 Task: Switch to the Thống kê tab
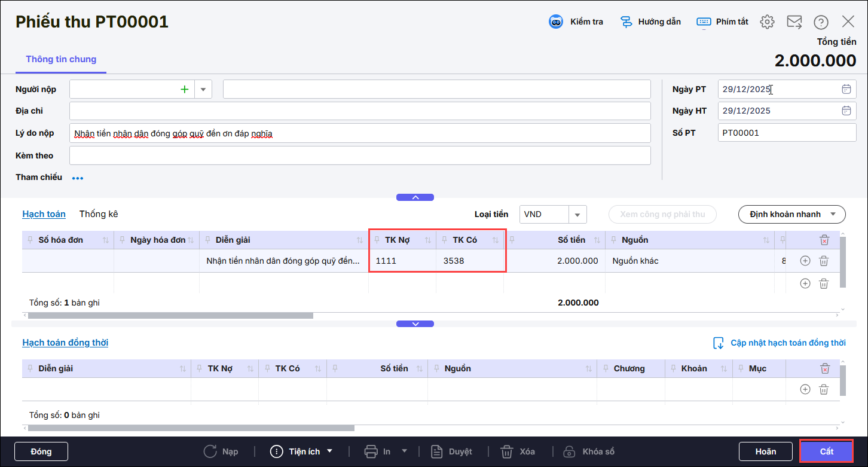[99, 214]
